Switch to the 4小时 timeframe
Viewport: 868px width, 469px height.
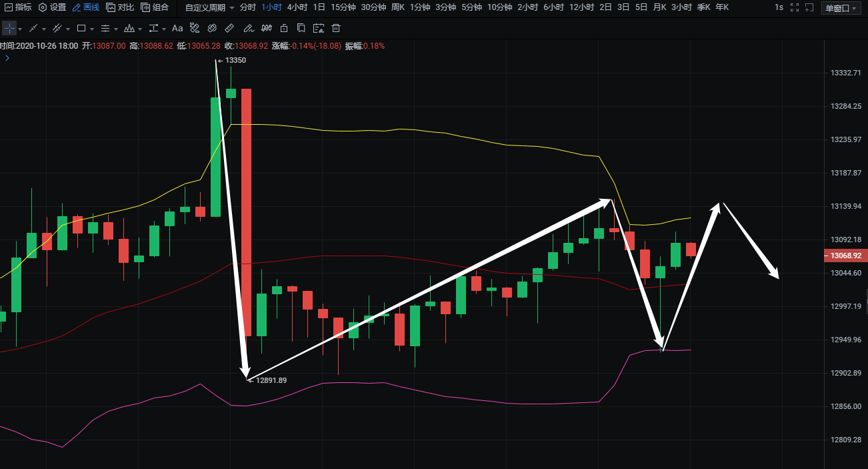pos(297,7)
